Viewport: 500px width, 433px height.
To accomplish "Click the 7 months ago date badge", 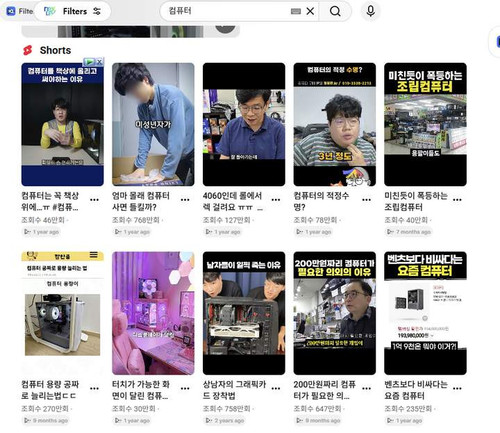I will 409,232.
